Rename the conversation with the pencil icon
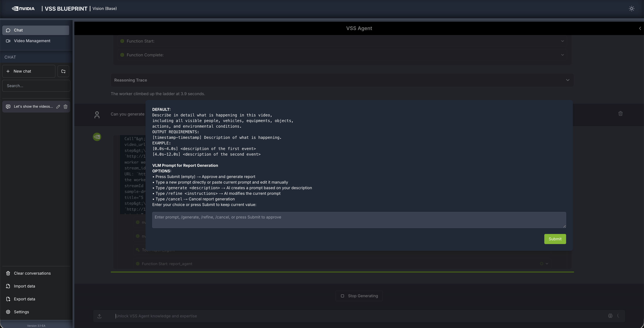 pyautogui.click(x=58, y=106)
